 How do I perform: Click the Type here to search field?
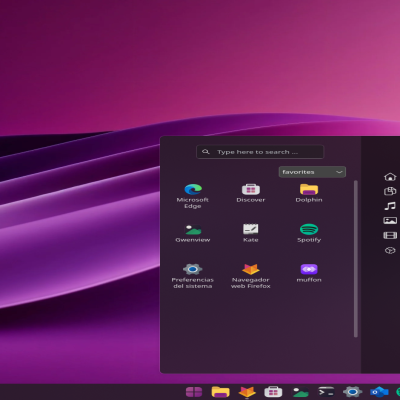260,152
